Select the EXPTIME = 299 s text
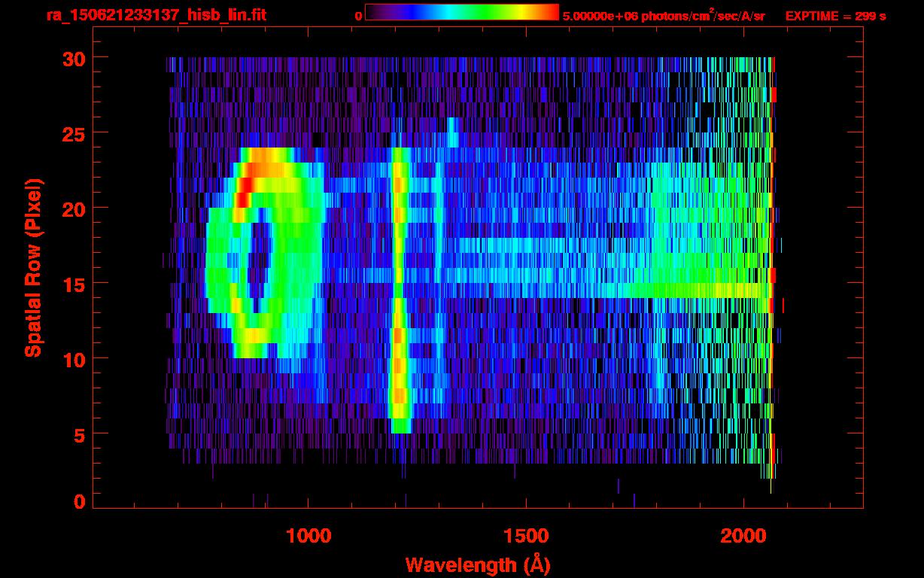The image size is (924, 578). coord(835,16)
